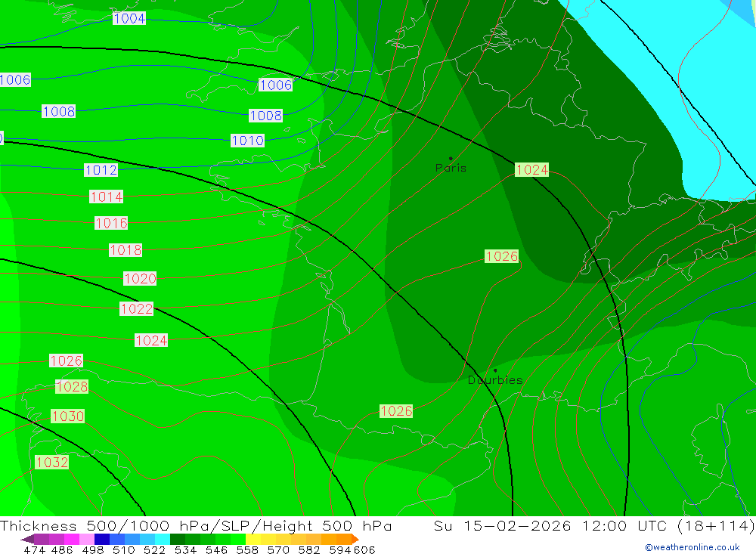Click the 1004 isobar label
The height and width of the screenshot is (554, 756).
(x=129, y=18)
